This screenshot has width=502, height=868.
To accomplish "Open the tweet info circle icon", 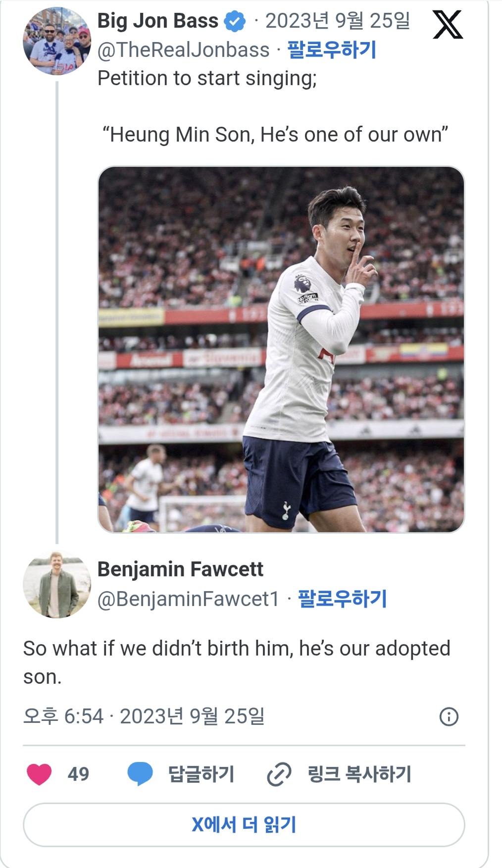I will (449, 716).
